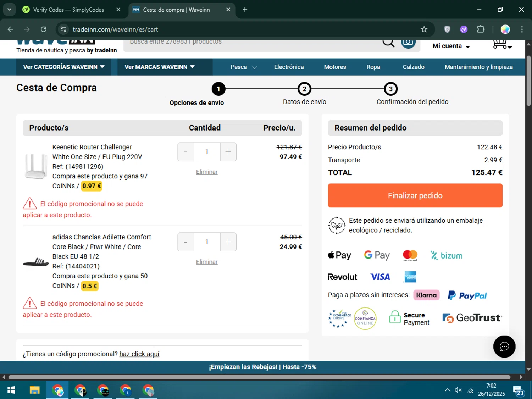Bookmark this page with the star icon
532x399 pixels.
[x=424, y=29]
